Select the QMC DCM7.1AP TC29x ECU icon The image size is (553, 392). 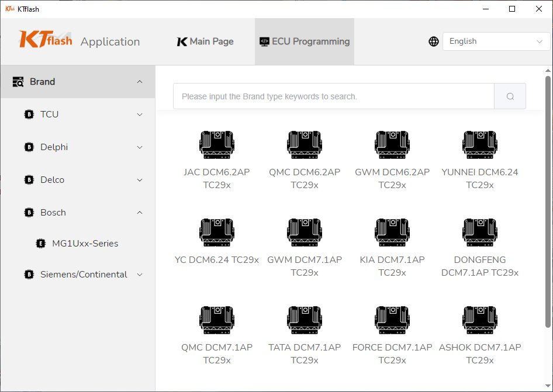coord(216,320)
